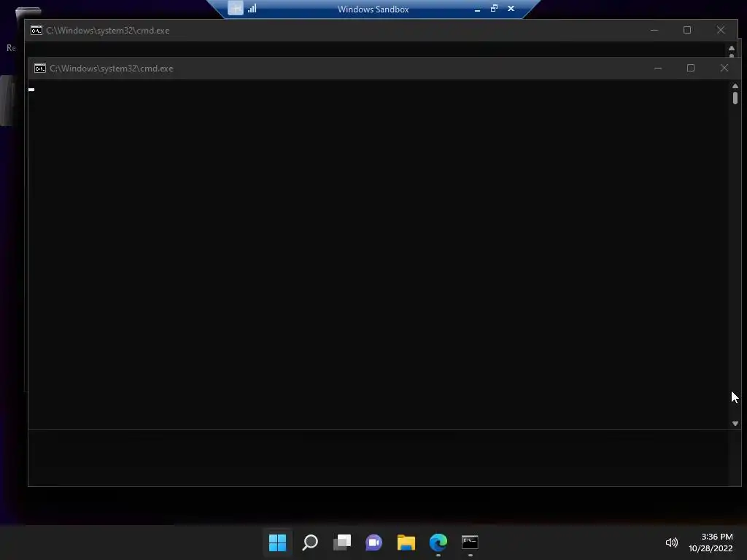This screenshot has width=747, height=560.
Task: Maximize the front cmd.exe window
Action: click(x=690, y=68)
